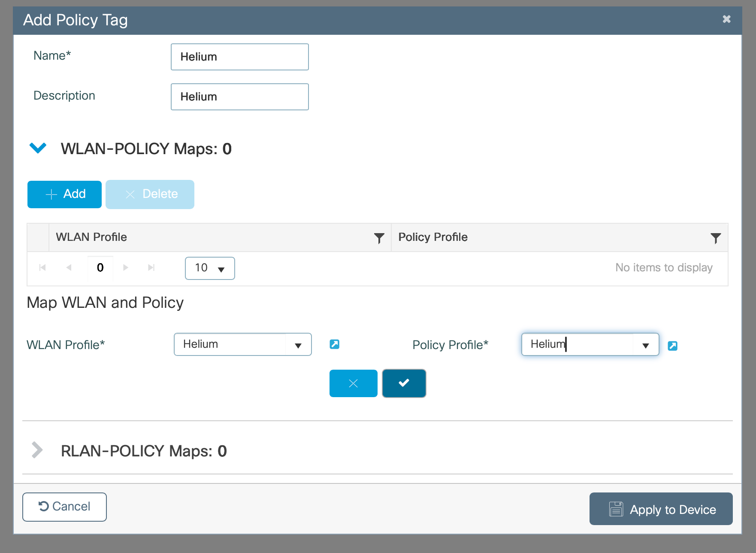
Task: Go to last page of table
Action: click(x=151, y=268)
